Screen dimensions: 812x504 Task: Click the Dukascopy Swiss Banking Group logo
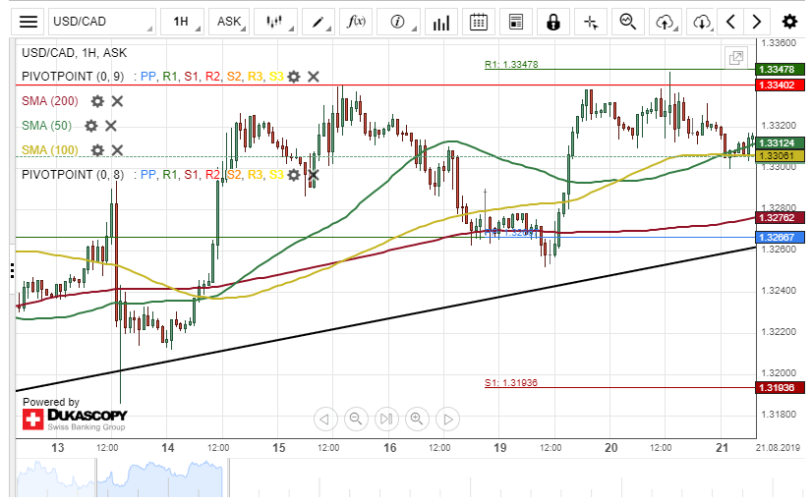(x=74, y=420)
